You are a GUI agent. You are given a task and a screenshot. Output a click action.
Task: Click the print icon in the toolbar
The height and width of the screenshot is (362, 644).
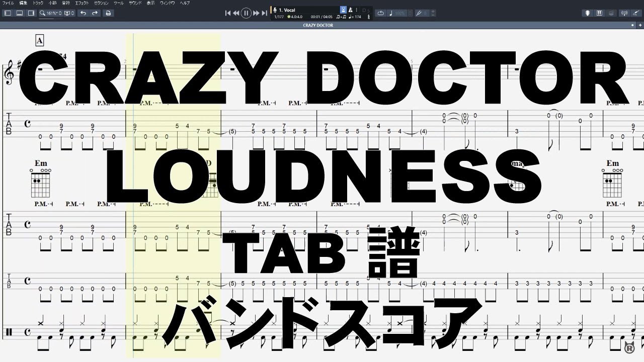point(108,13)
